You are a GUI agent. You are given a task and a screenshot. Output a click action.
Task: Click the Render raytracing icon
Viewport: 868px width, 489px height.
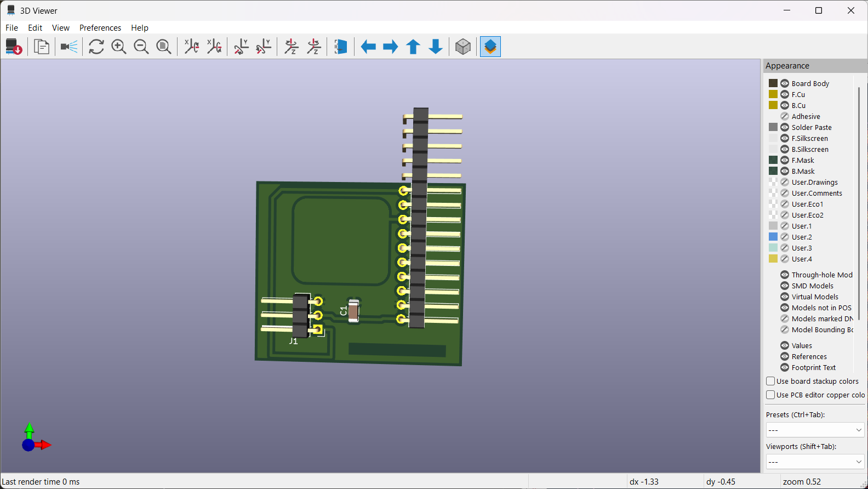tap(69, 47)
